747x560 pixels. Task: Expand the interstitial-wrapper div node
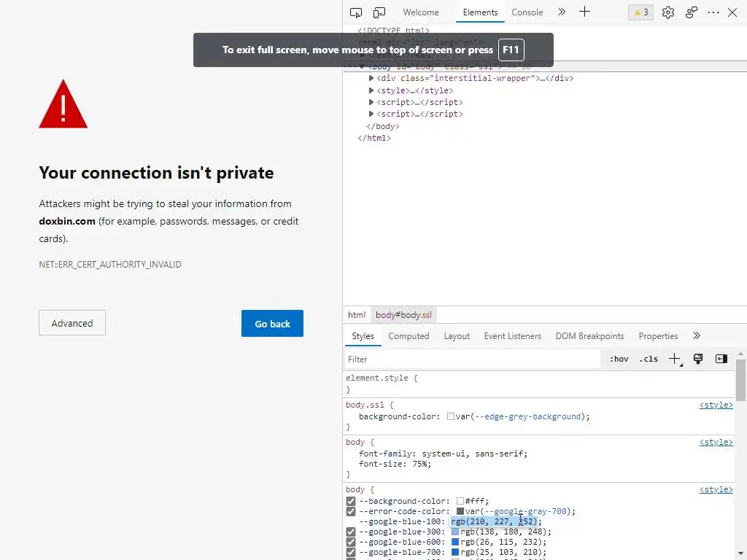[371, 78]
